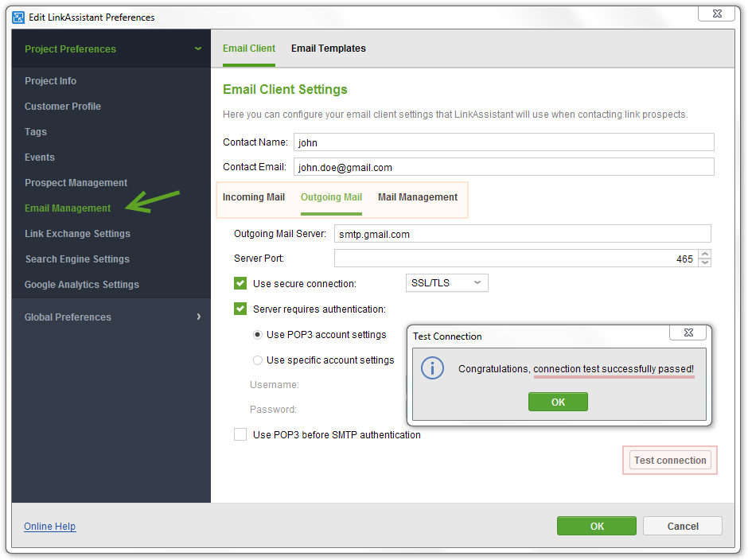Click the Server Port field
Screen dimensions: 748x560
tap(516, 259)
